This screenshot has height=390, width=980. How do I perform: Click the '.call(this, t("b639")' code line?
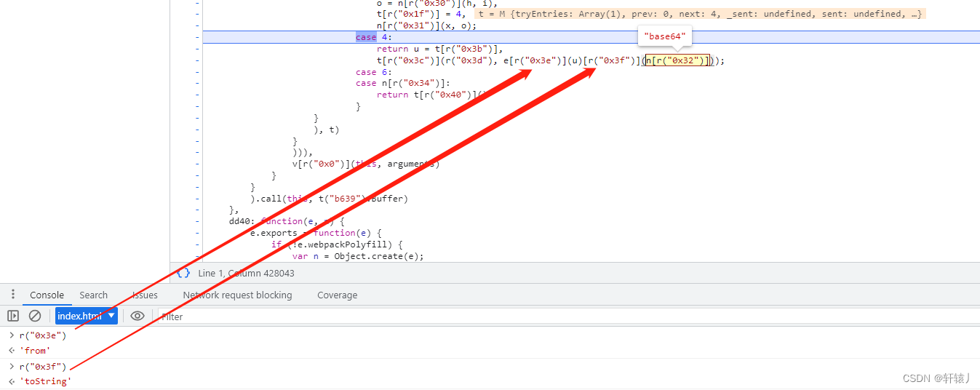pyautogui.click(x=329, y=198)
